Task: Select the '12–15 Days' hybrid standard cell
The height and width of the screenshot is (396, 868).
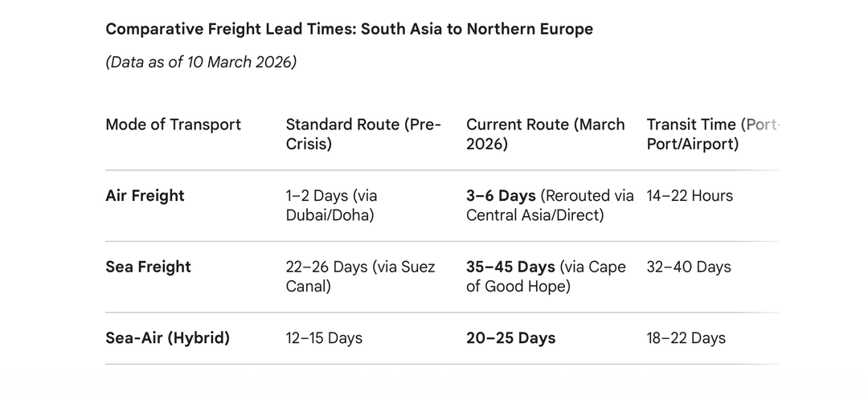Action: [324, 338]
